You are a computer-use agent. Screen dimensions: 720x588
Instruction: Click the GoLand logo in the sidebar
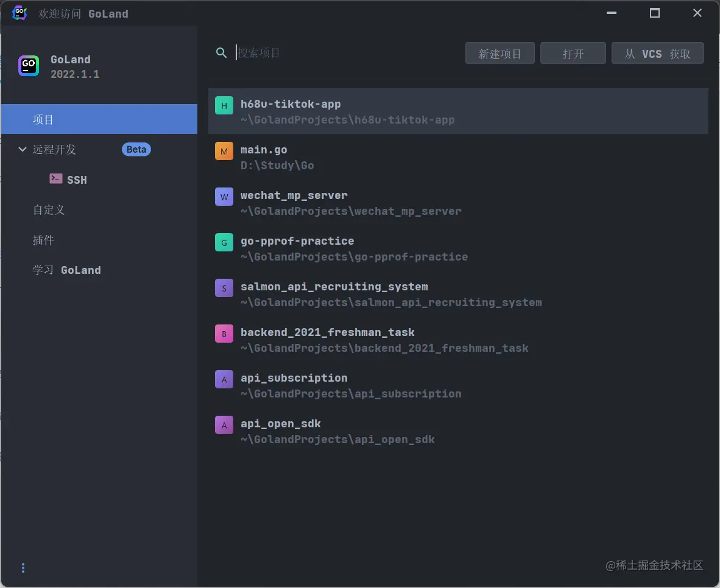click(x=29, y=66)
